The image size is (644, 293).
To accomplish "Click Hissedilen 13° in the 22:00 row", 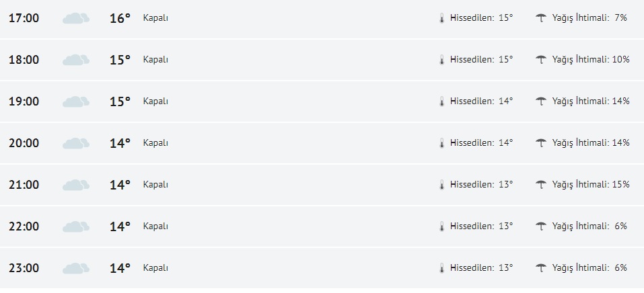I will click(481, 226).
